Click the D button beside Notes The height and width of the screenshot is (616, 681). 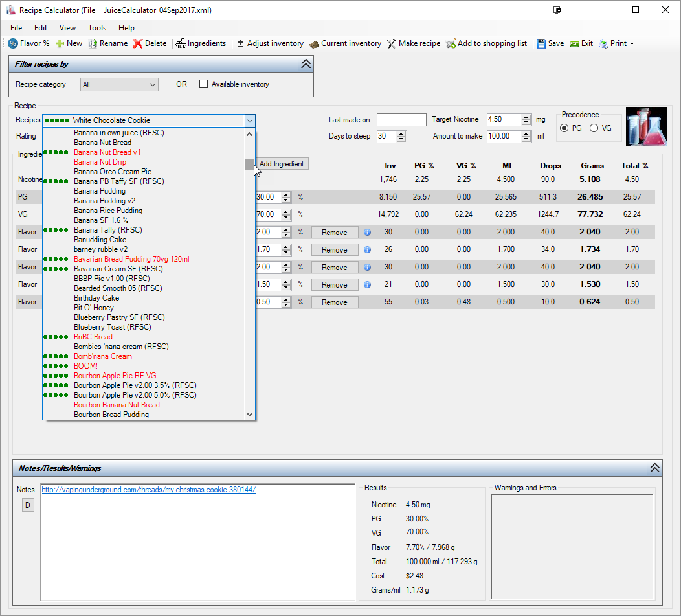(x=28, y=505)
